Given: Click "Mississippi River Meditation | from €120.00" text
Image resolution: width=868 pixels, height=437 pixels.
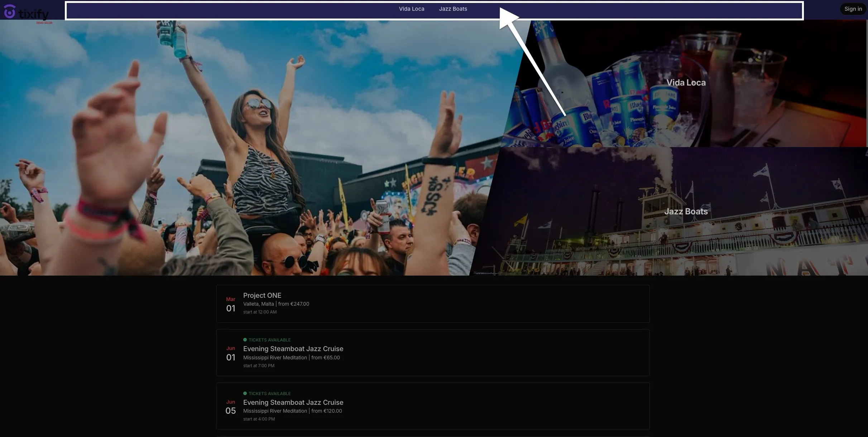Looking at the screenshot, I should pyautogui.click(x=292, y=411).
